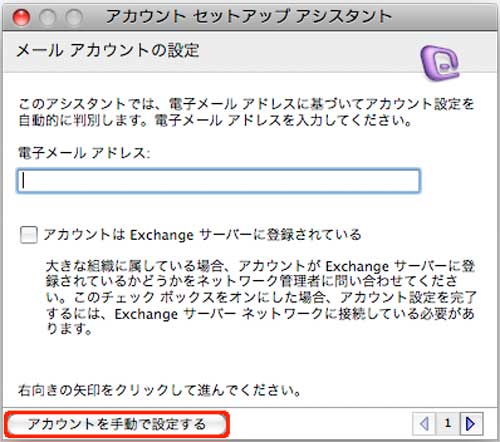The height and width of the screenshot is (442, 500).
Task: Click the purple Entourage application logo
Action: point(440,63)
